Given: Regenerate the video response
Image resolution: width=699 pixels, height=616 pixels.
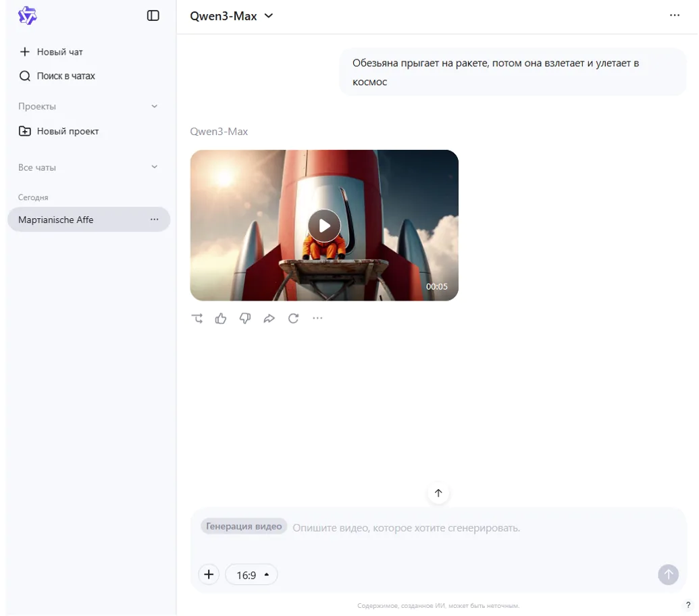Looking at the screenshot, I should pyautogui.click(x=293, y=318).
